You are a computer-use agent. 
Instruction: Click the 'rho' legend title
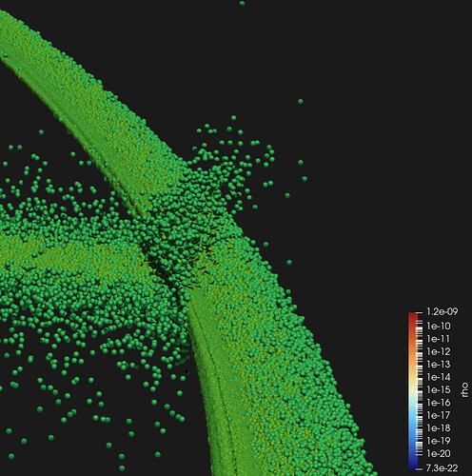point(464,389)
